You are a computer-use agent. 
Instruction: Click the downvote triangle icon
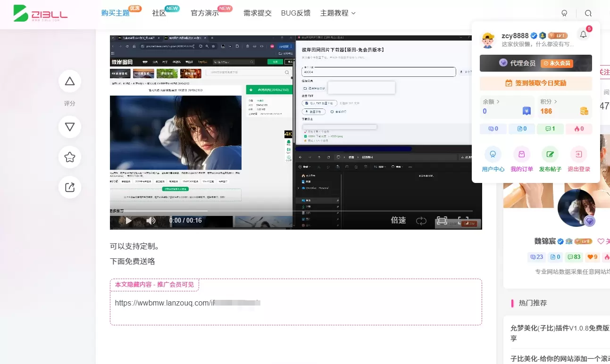click(x=70, y=127)
